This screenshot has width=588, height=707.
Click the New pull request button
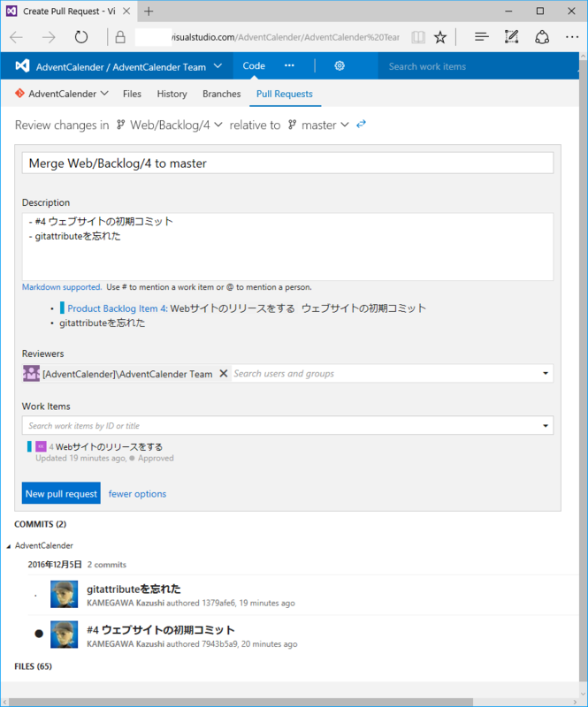click(61, 493)
